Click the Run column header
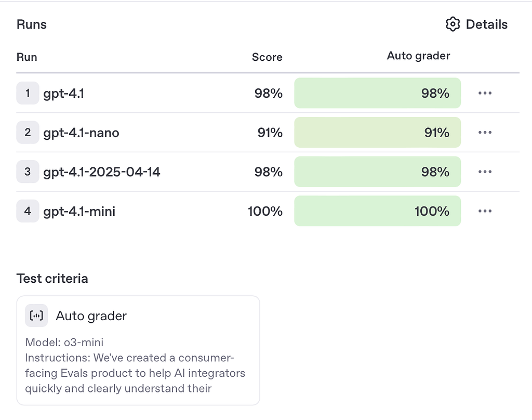This screenshot has height=420, width=532. (27, 57)
